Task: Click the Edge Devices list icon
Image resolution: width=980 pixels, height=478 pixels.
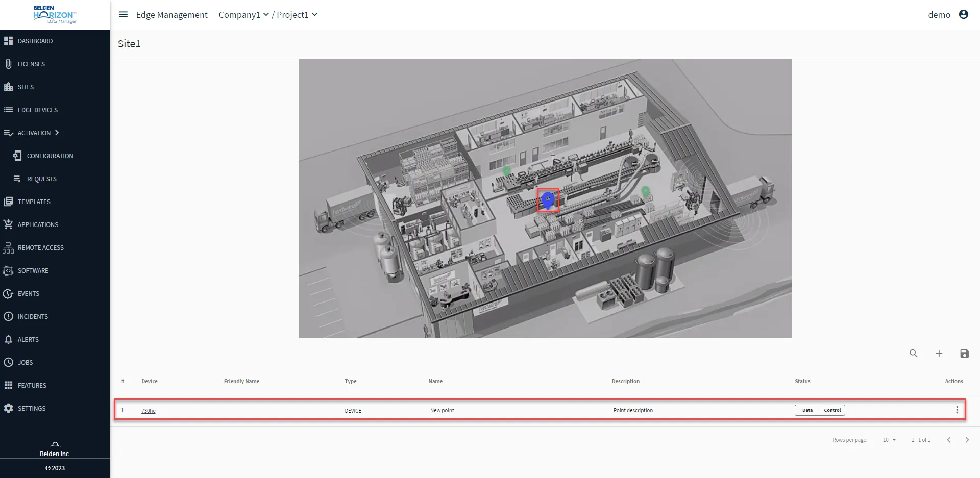Action: tap(8, 110)
